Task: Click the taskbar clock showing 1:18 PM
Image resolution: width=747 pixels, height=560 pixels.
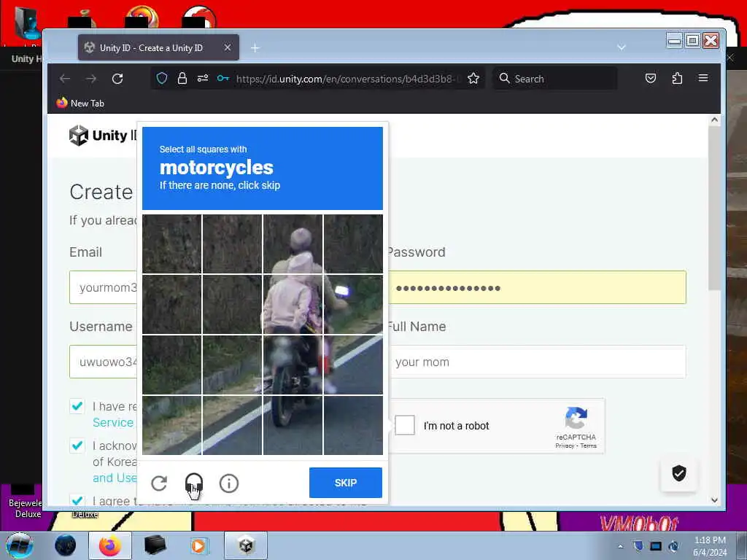Action: pos(710,545)
